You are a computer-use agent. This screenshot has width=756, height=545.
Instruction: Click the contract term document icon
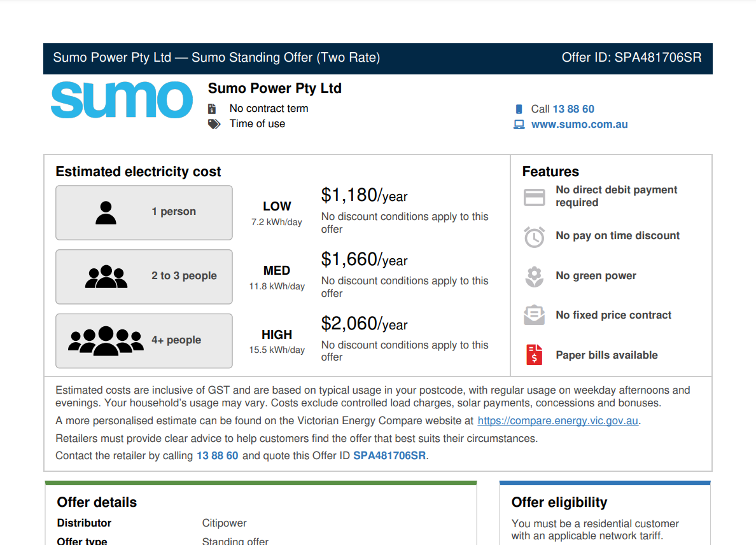(x=212, y=109)
